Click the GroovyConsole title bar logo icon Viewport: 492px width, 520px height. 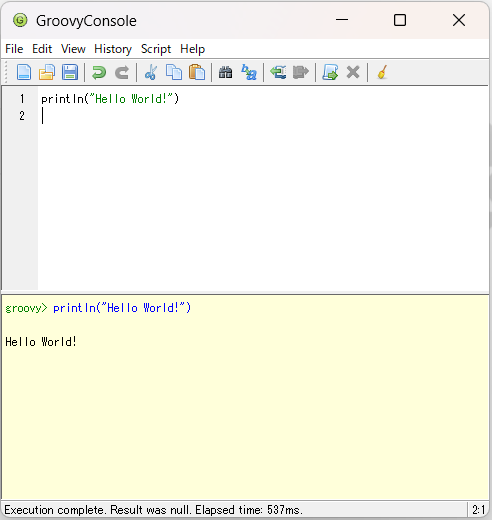pos(20,20)
